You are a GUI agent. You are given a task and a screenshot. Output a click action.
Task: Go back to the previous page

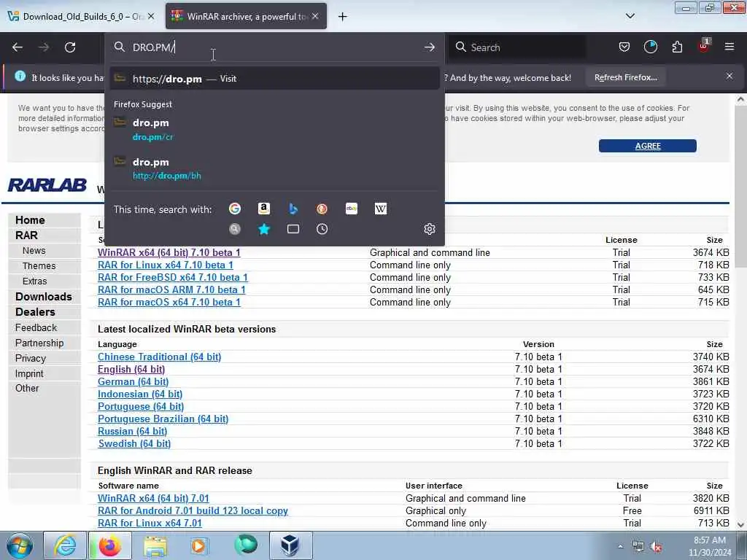[18, 47]
